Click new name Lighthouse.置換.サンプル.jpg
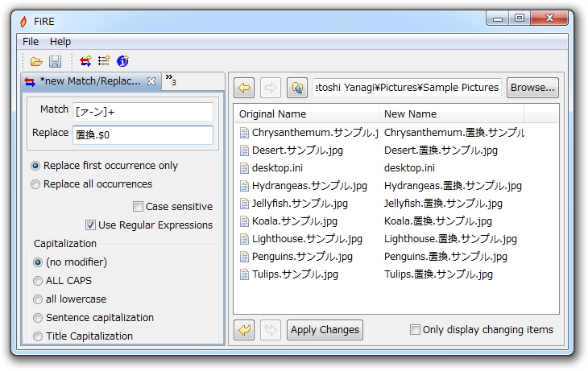588x371 pixels. [450, 239]
